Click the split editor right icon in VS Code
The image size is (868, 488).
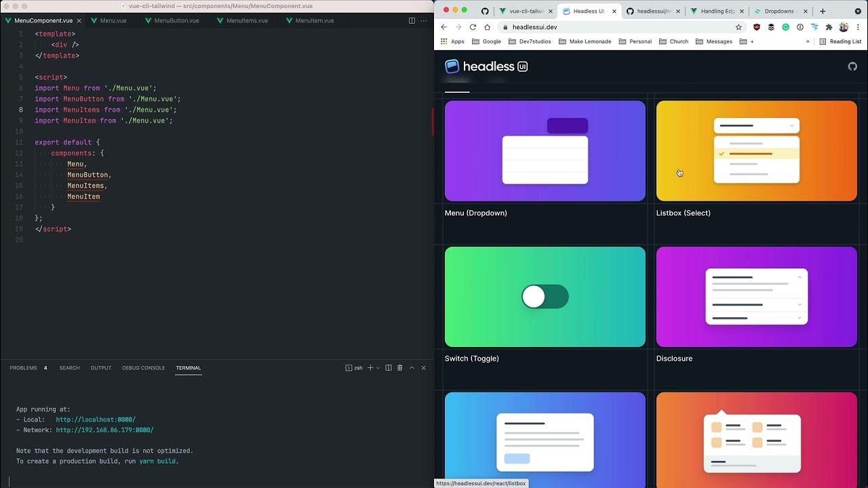coord(412,20)
